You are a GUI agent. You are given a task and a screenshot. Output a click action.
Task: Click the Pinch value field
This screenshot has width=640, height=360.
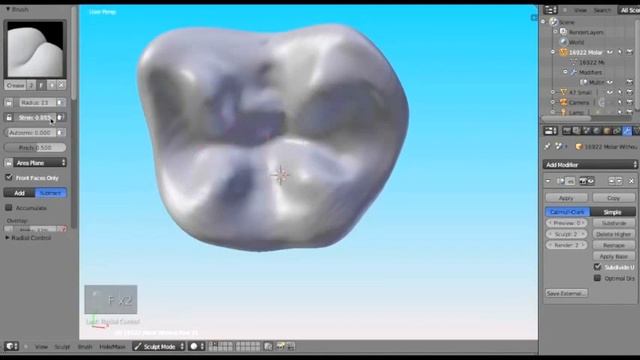[35, 148]
